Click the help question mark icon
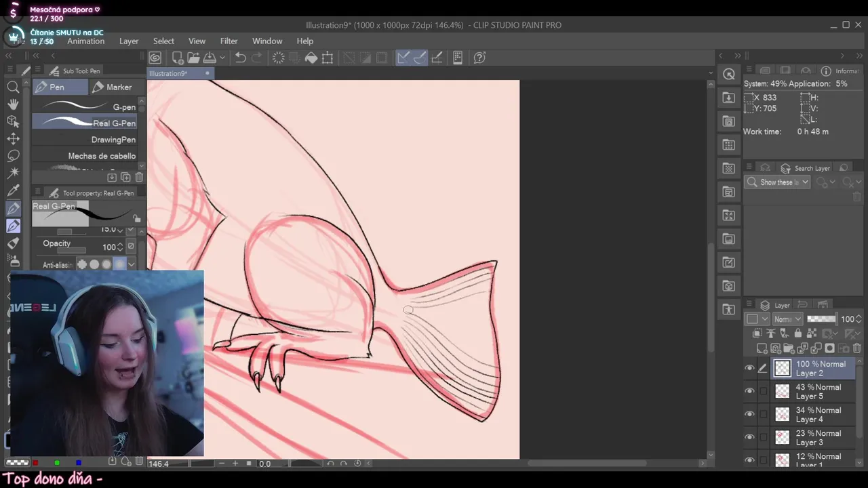This screenshot has height=488, width=868. coord(479,58)
